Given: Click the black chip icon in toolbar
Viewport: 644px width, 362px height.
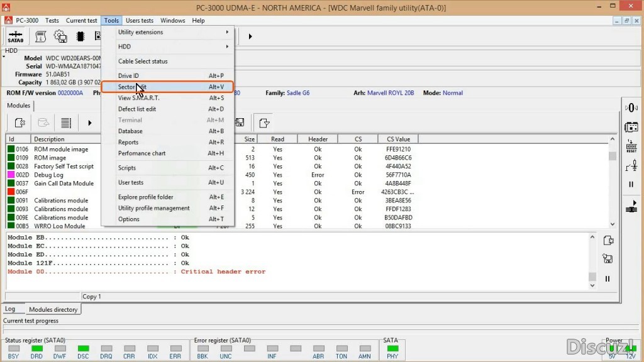Looking at the screenshot, I should point(80,36).
